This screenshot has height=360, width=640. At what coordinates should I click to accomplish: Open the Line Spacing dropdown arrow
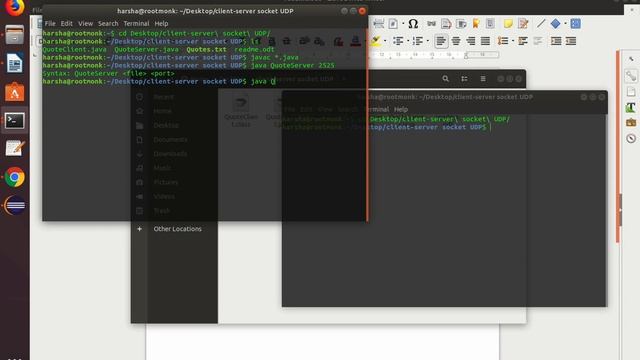[x=513, y=41]
